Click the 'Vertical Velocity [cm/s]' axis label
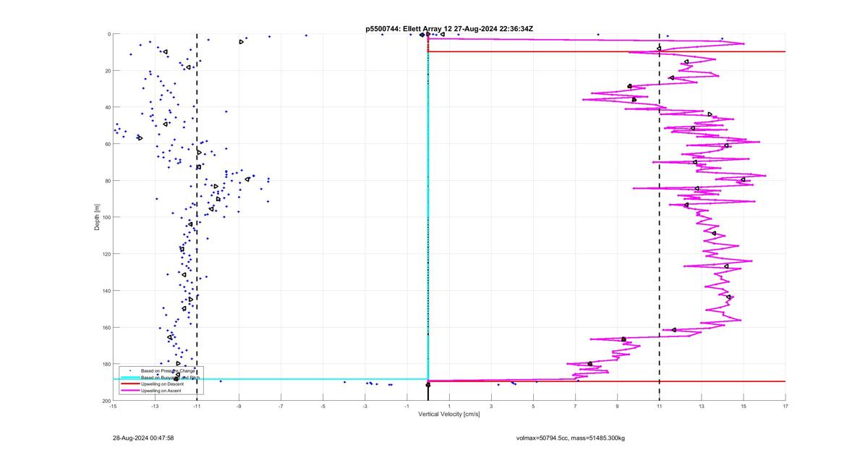Viewport: 868px width, 450px height. pos(449,414)
